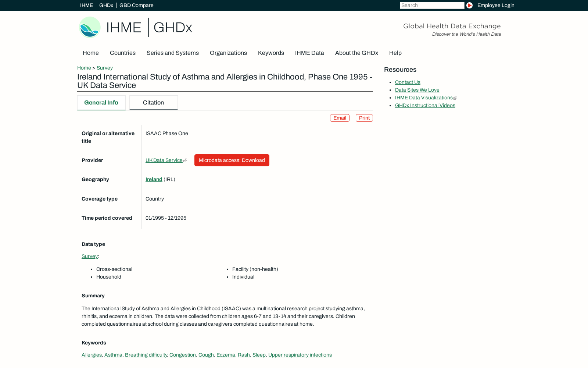Open GBD Compare in the top bar
The width and height of the screenshot is (588, 368).
[x=136, y=5]
